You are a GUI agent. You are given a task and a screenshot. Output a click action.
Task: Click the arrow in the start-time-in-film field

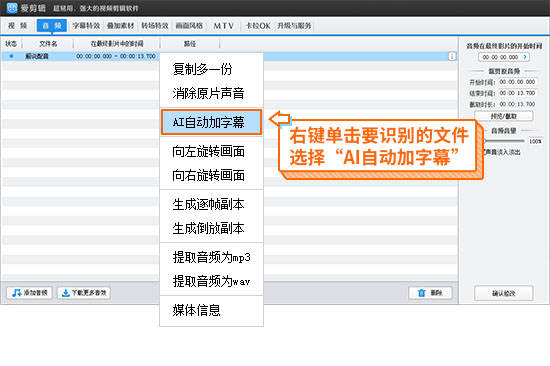(x=525, y=57)
